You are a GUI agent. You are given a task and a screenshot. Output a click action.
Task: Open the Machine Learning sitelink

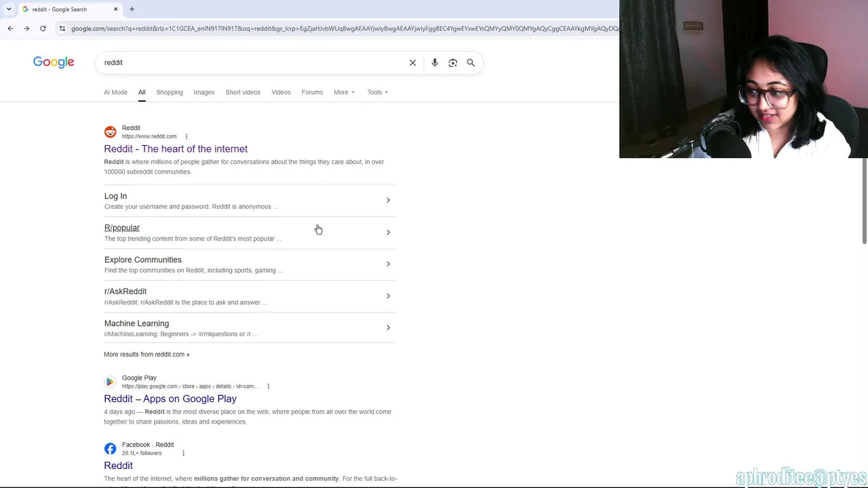pyautogui.click(x=136, y=323)
